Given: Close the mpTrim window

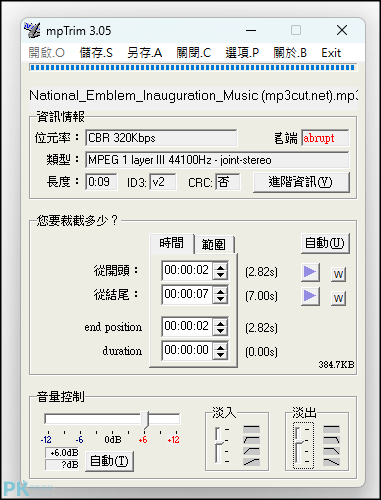Looking at the screenshot, I should coord(342,30).
